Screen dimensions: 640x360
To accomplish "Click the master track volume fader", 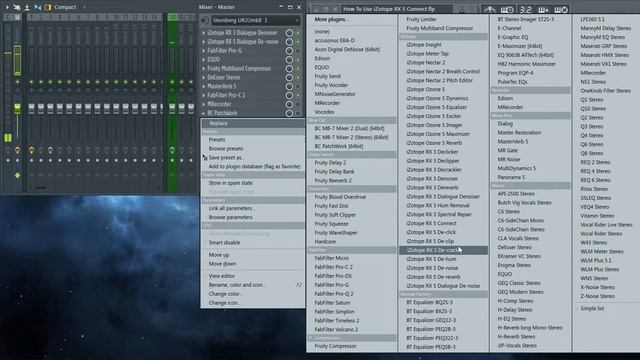I will (x=17, y=109).
